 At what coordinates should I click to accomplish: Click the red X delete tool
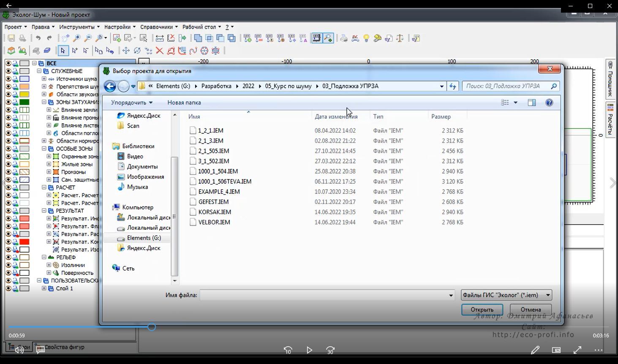(x=160, y=51)
